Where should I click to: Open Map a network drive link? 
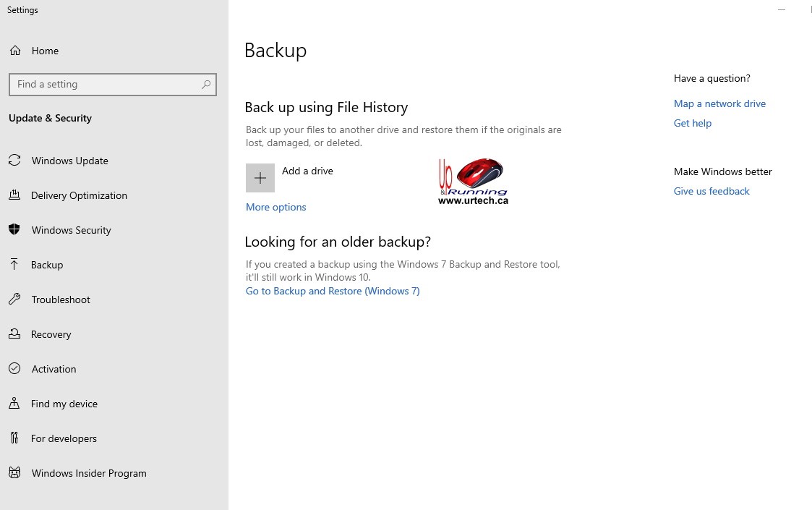coord(719,103)
